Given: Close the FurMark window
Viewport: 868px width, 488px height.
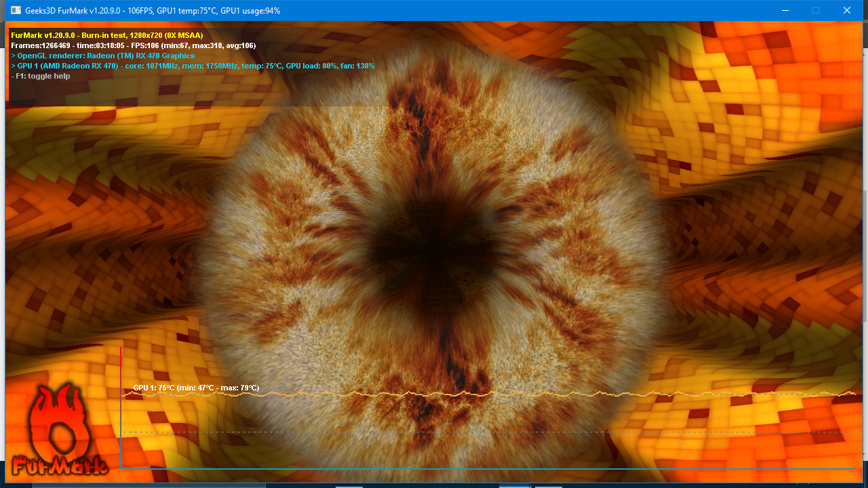Looking at the screenshot, I should coord(847,11).
